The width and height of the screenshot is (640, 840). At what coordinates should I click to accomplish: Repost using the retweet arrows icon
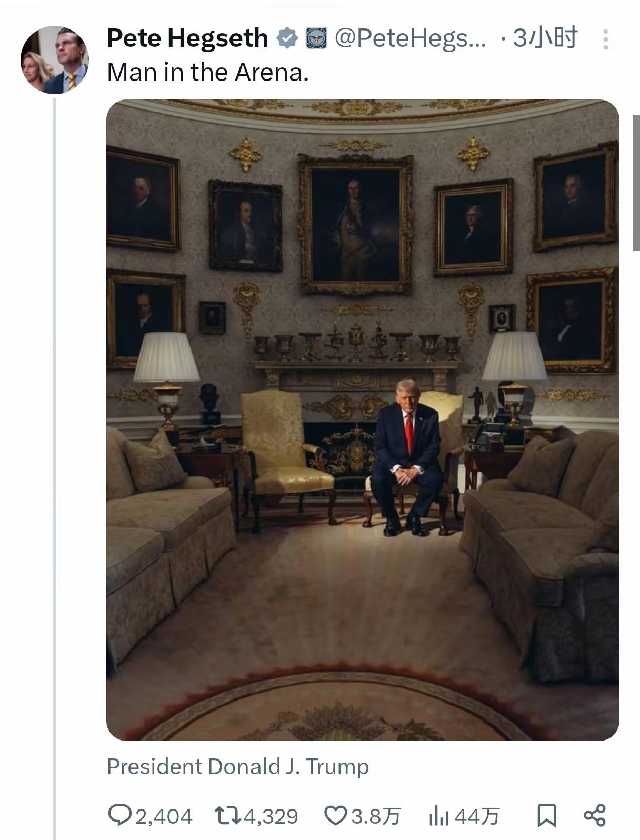pos(228,816)
